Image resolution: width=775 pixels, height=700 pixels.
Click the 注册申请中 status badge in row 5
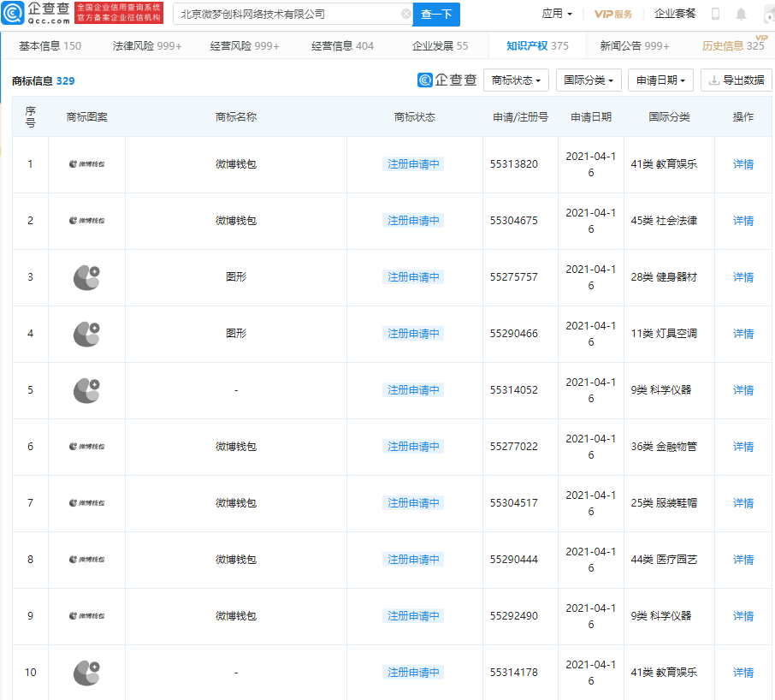(413, 390)
